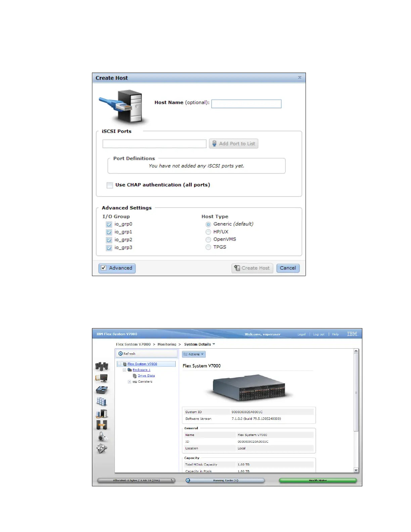Uncheck the io_grp3 I/O group
411x532 pixels.
coord(109,248)
